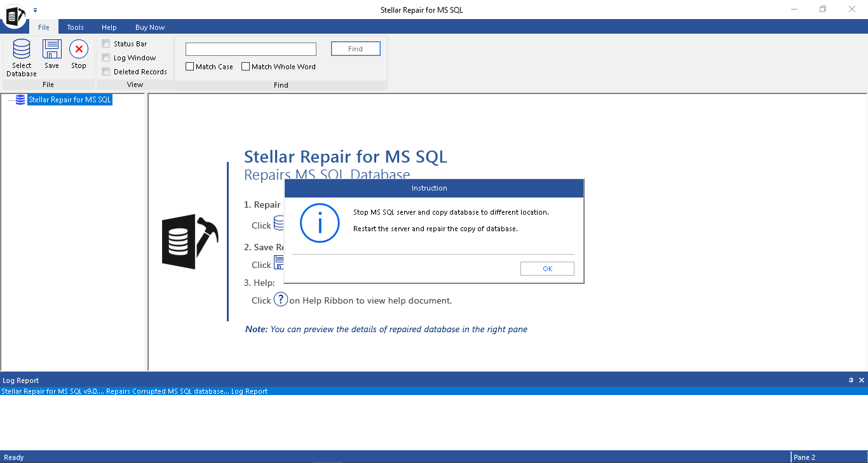Viewport: 868px width, 463px height.
Task: Switch to the Tools ribbon tab
Action: pos(75,27)
